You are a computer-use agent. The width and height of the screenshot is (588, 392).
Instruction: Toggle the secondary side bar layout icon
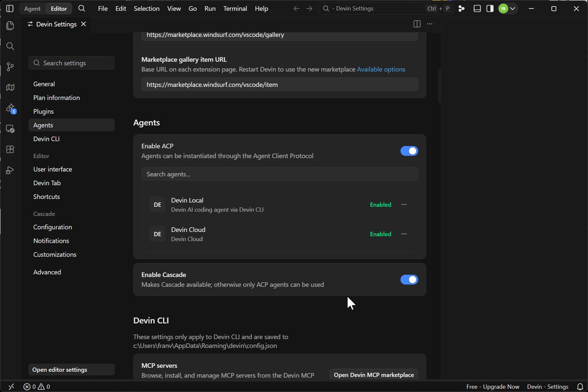pos(490,8)
